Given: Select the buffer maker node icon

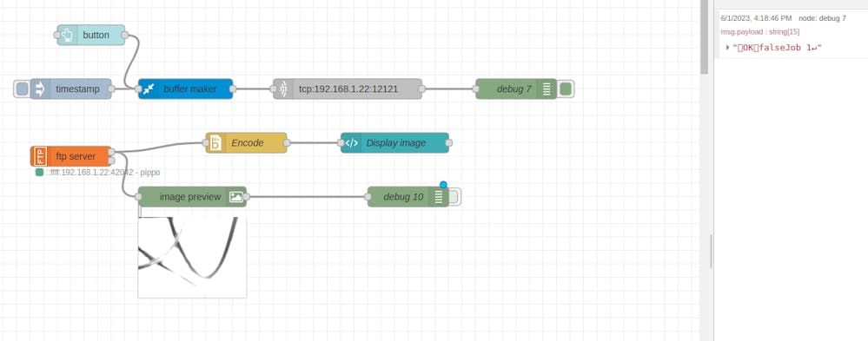Looking at the screenshot, I should coord(149,89).
